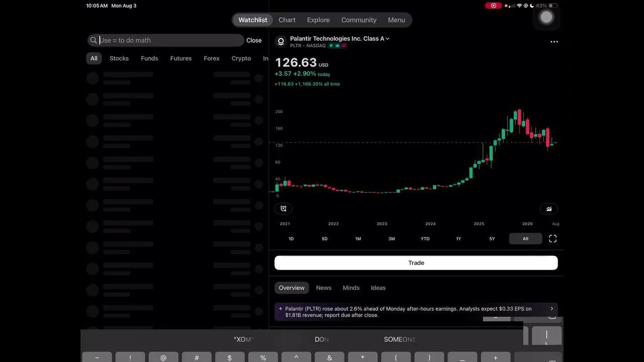
Task: Select the Ideas tab
Action: [378, 288]
